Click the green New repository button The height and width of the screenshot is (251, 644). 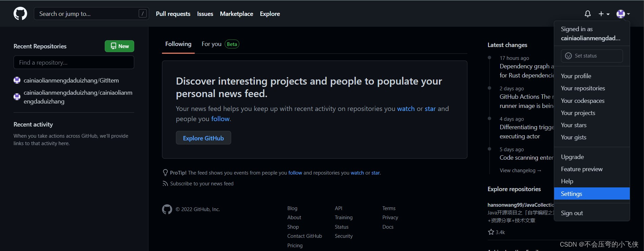point(119,46)
